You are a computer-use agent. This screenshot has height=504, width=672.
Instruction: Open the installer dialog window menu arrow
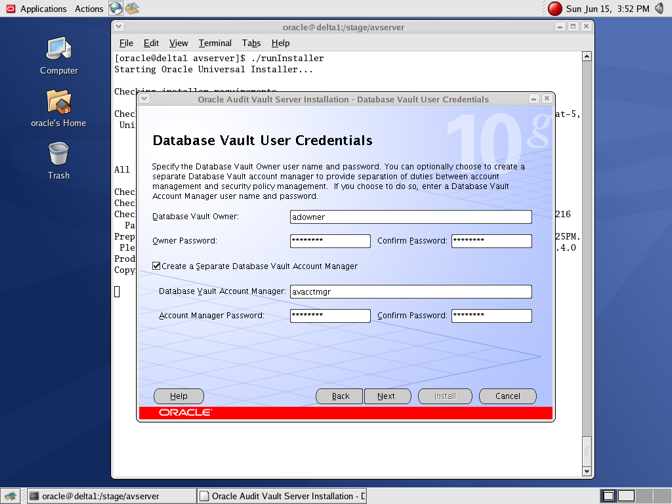[x=144, y=99]
